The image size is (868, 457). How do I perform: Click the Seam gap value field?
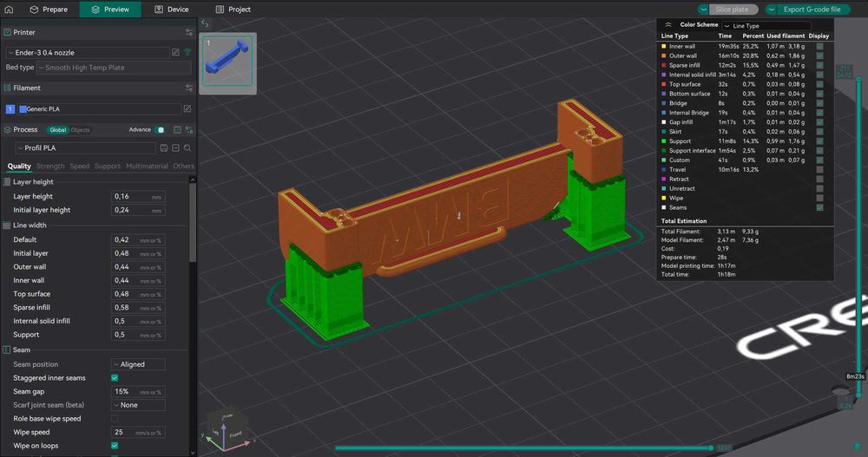(138, 392)
